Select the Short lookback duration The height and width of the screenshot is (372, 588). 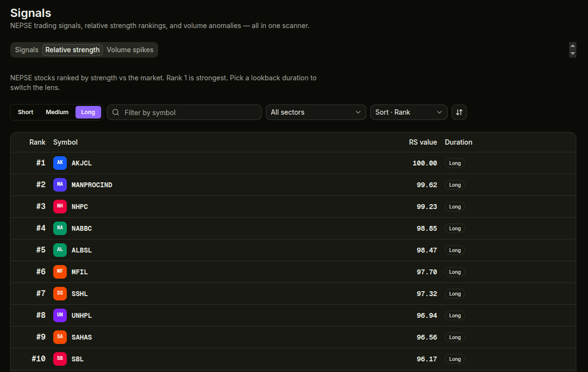(x=26, y=112)
